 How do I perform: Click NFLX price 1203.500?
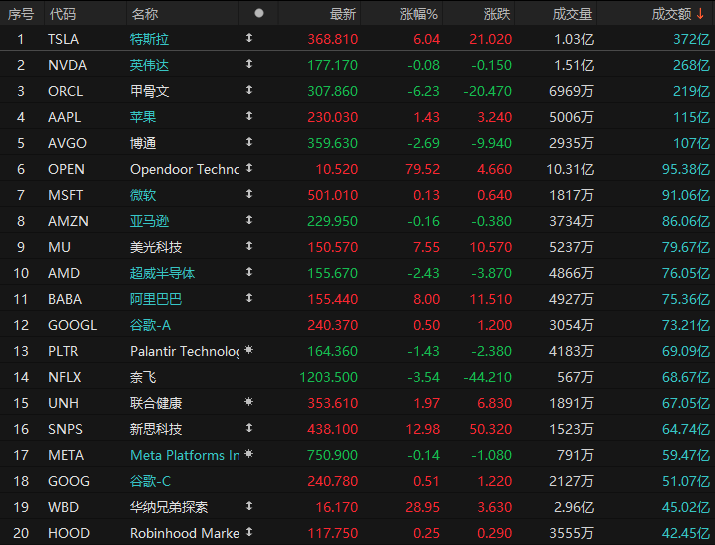coord(329,377)
